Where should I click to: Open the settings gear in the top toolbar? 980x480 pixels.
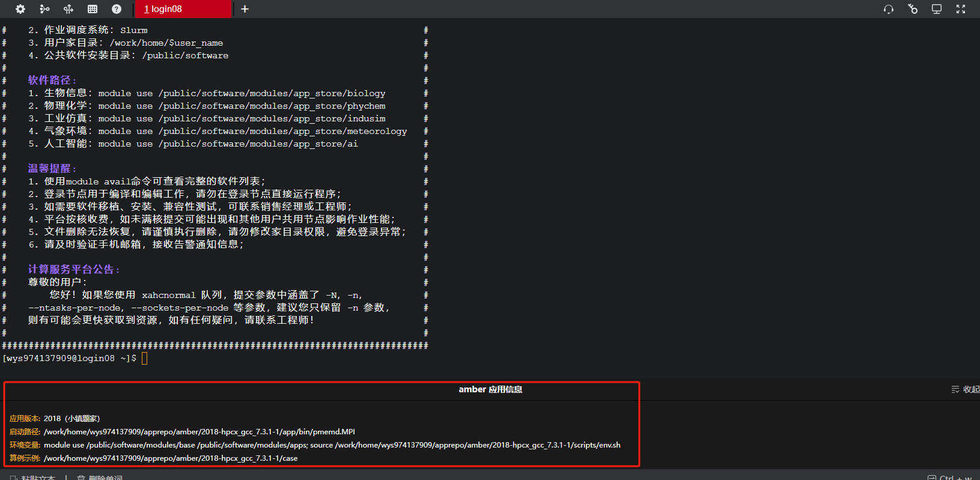(x=20, y=9)
